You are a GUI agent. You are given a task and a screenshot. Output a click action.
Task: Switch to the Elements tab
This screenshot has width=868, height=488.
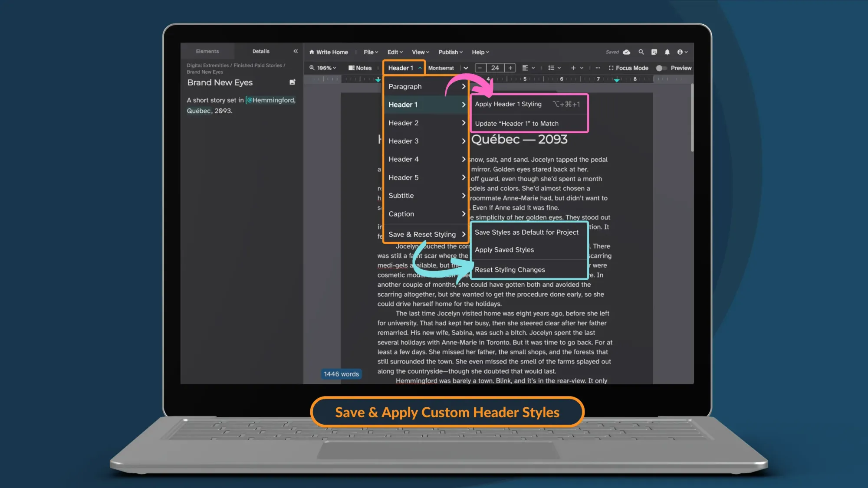tap(207, 51)
